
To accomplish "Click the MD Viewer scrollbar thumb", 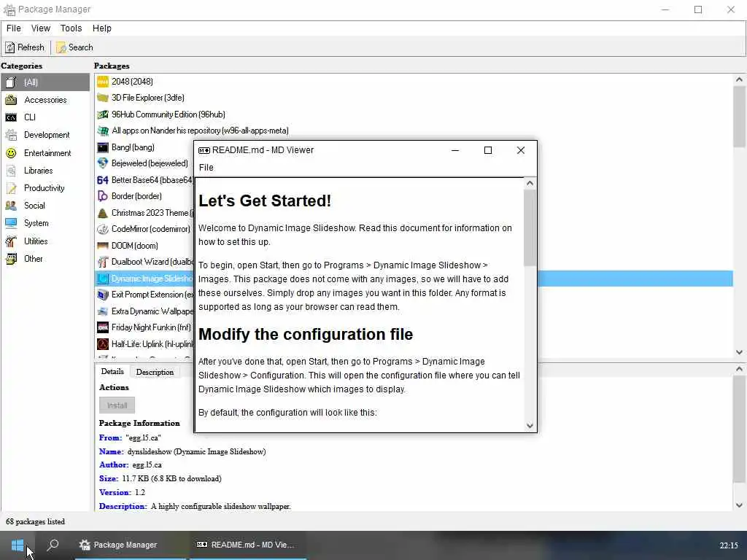I will tap(530, 227).
